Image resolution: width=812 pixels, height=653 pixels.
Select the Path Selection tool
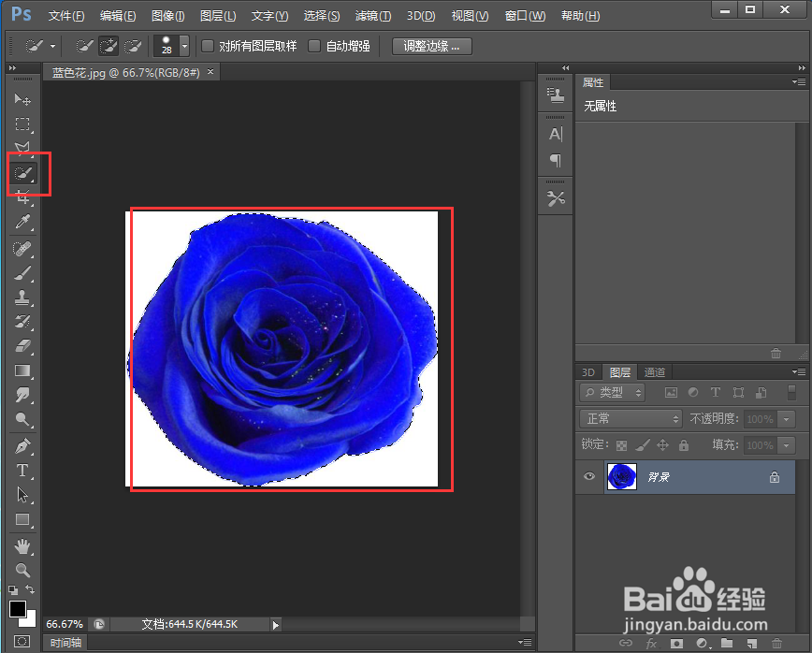click(22, 495)
